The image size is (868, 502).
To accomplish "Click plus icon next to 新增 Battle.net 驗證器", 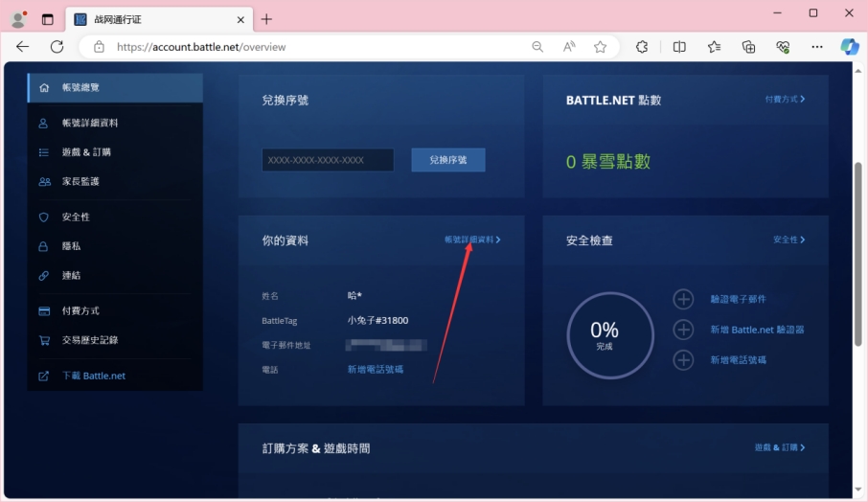I will coord(683,330).
